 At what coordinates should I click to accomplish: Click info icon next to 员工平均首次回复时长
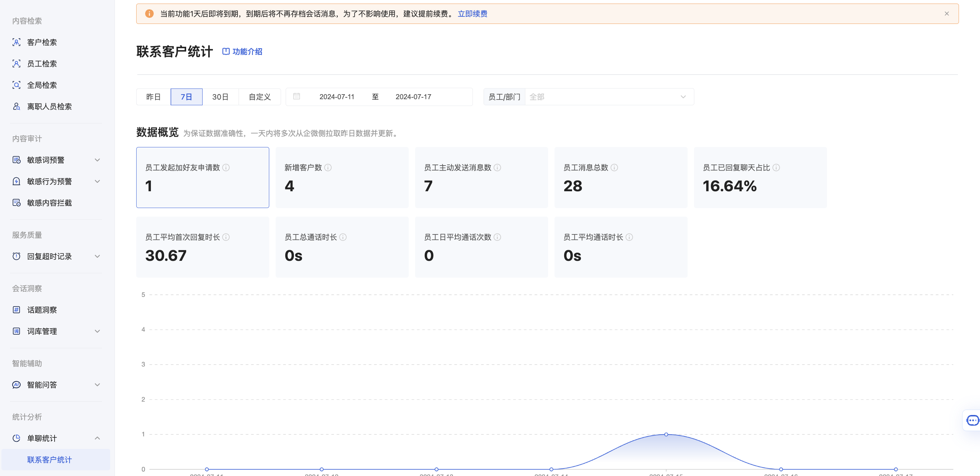pyautogui.click(x=226, y=237)
